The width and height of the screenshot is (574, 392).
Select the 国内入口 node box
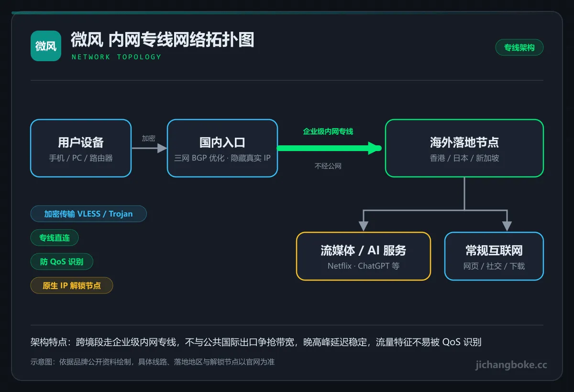coord(222,148)
